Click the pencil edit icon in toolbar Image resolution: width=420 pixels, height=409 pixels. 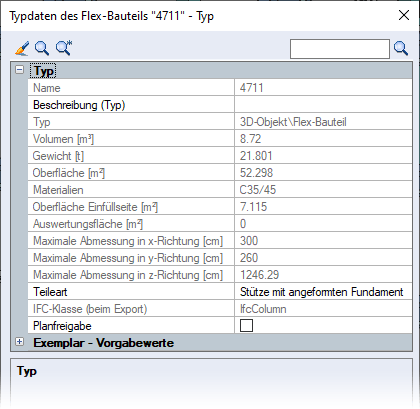pyautogui.click(x=22, y=48)
